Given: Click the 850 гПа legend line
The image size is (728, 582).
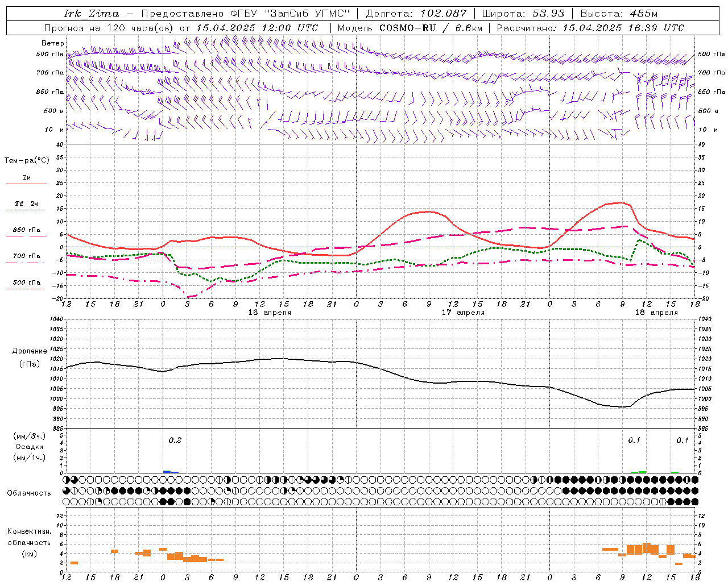Looking at the screenshot, I should (26, 236).
